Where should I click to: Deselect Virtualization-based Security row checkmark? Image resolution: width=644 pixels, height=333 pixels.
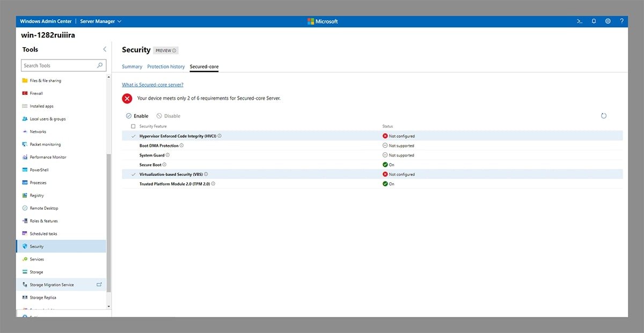133,174
